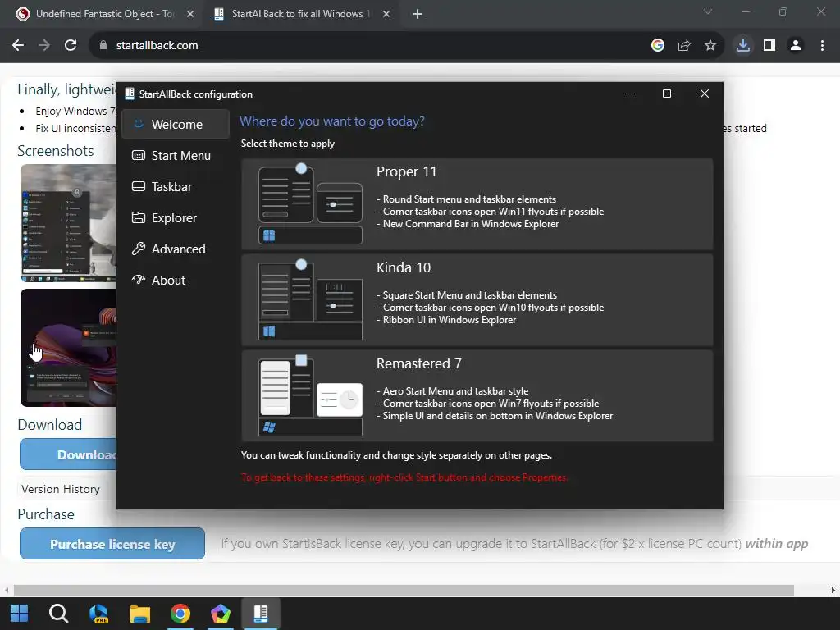Go forward in the Chrome browser
This screenshot has height=630, width=840.
pyautogui.click(x=44, y=46)
